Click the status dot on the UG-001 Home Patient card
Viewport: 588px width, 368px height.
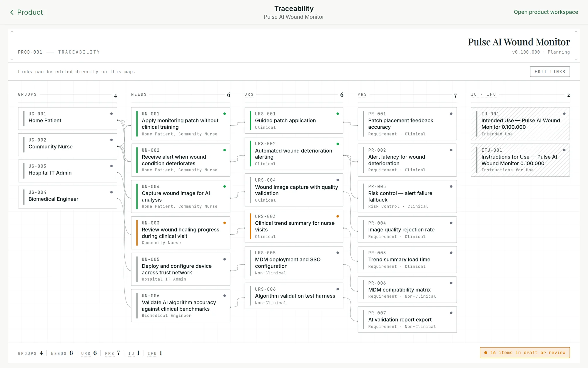point(111,114)
